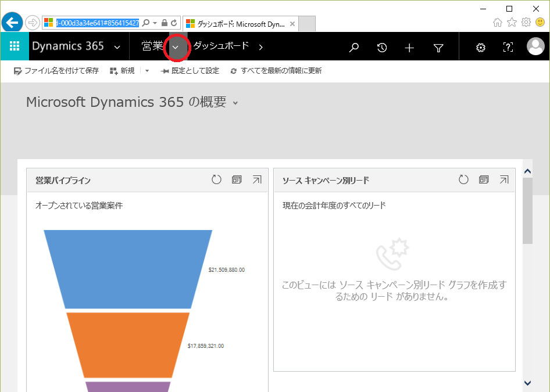Open the 営業 area menu
This screenshot has width=550, height=392.
[152, 46]
